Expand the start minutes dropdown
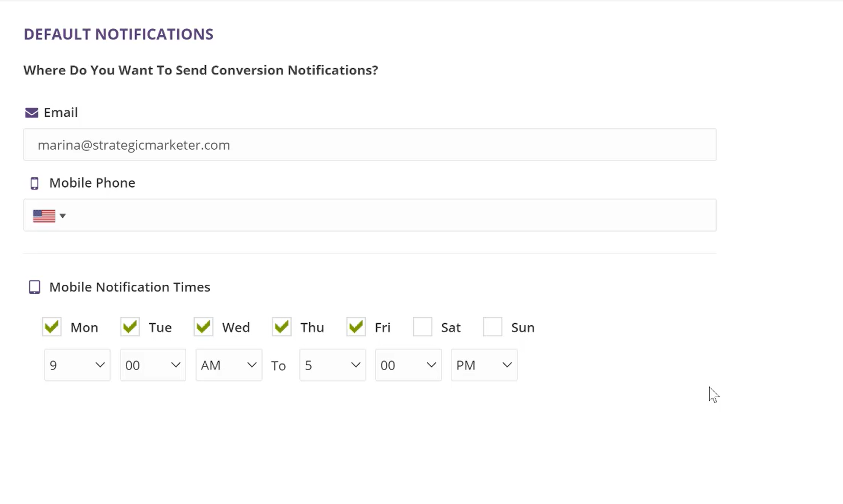Screen dimensions: 843x504 [x=153, y=365]
